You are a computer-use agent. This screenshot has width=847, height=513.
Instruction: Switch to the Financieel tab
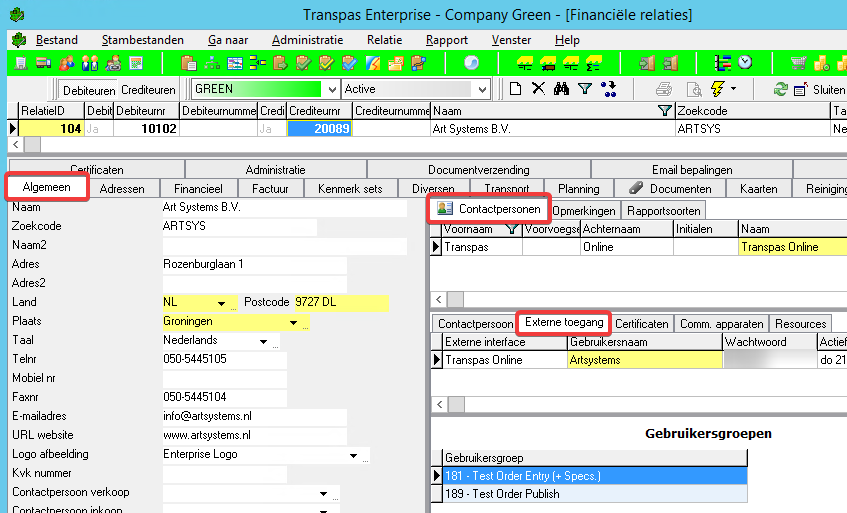197,188
